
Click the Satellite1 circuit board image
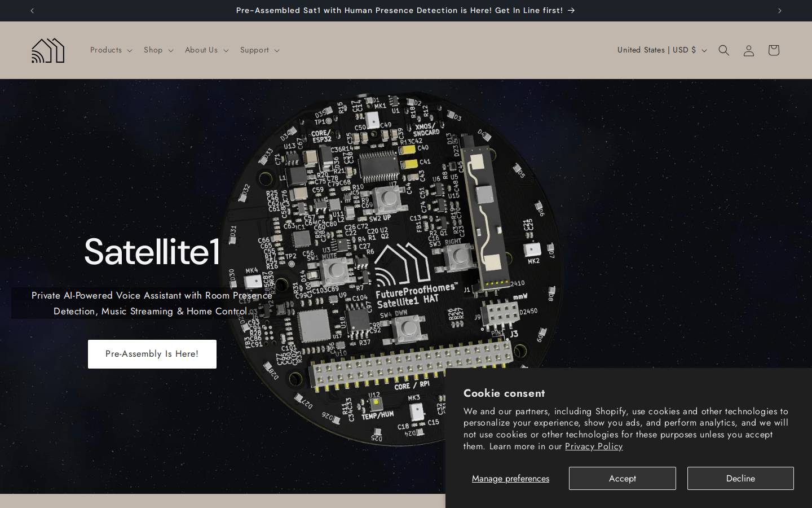tap(391, 268)
